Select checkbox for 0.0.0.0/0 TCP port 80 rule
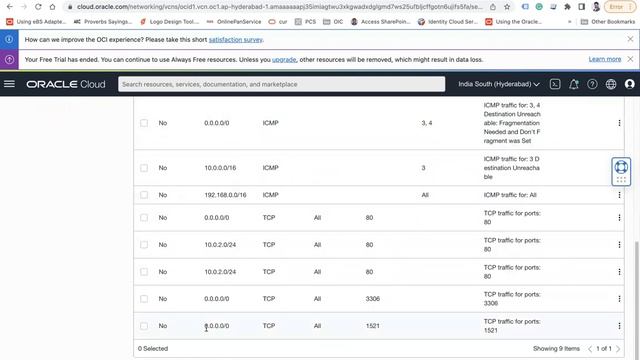Screen dimensions: 640x360 (x=144, y=218)
